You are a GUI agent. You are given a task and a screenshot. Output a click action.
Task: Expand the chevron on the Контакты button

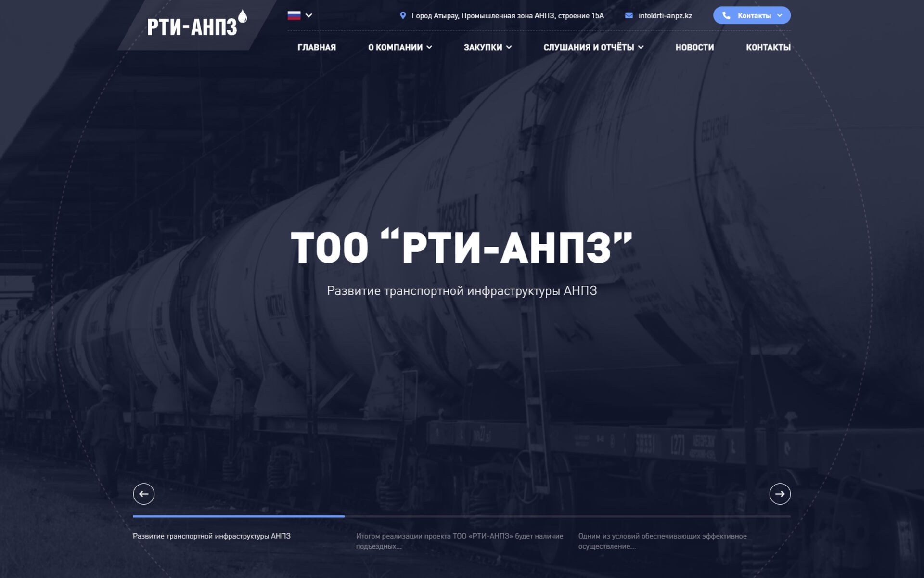(x=780, y=15)
